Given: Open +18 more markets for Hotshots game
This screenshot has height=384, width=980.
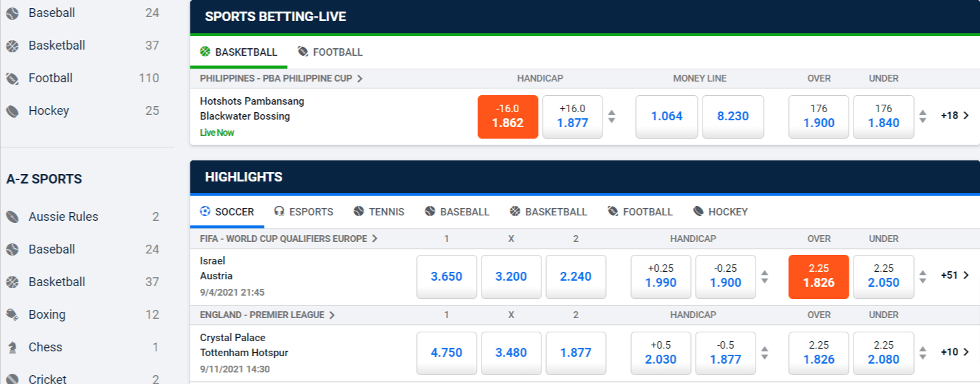Looking at the screenshot, I should click(x=955, y=116).
